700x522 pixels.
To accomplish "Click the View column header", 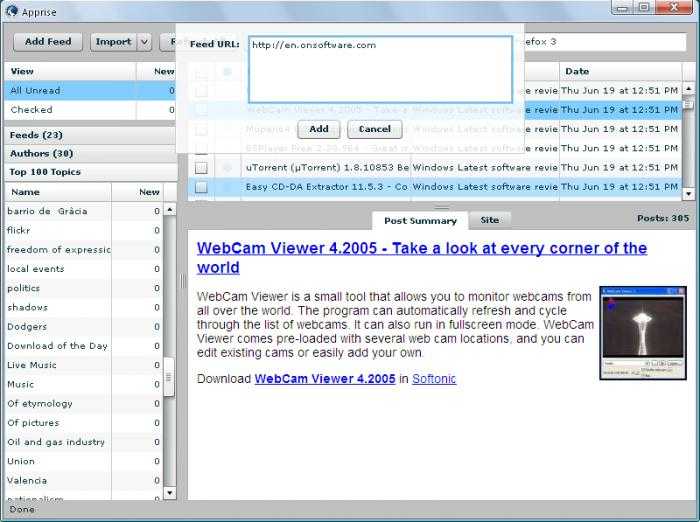I will 70,71.
